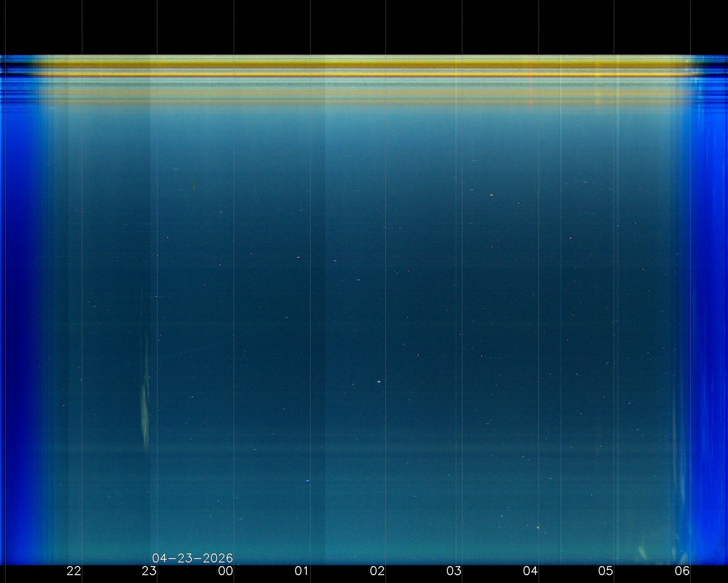This screenshot has height=583, width=728.
Task: Click the yellow dot near 04h at bottom
Action: 538,527
